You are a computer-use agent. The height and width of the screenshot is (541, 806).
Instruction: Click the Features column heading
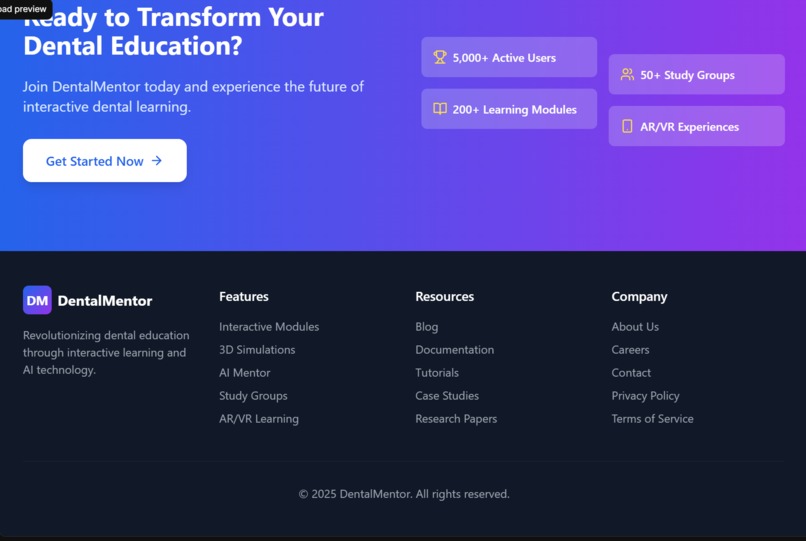[x=244, y=297]
